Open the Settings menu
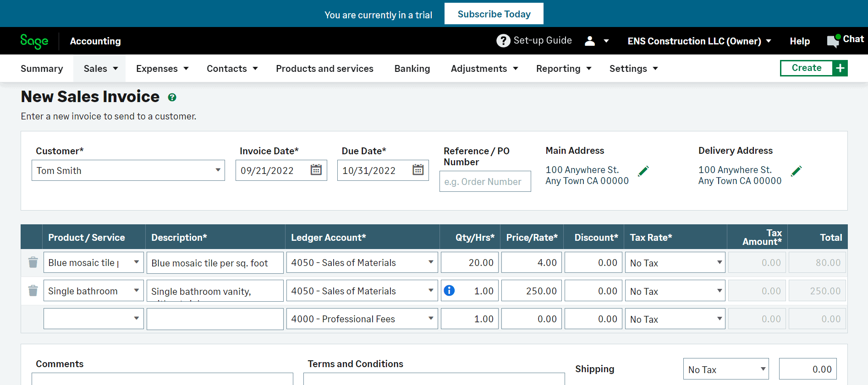Image resolution: width=868 pixels, height=385 pixels. [x=633, y=69]
